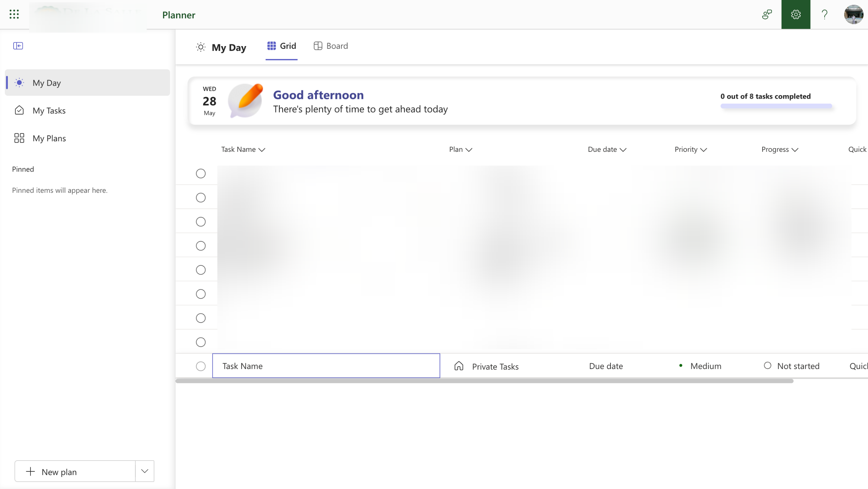
Task: Set Due date for the new task
Action: (606, 366)
